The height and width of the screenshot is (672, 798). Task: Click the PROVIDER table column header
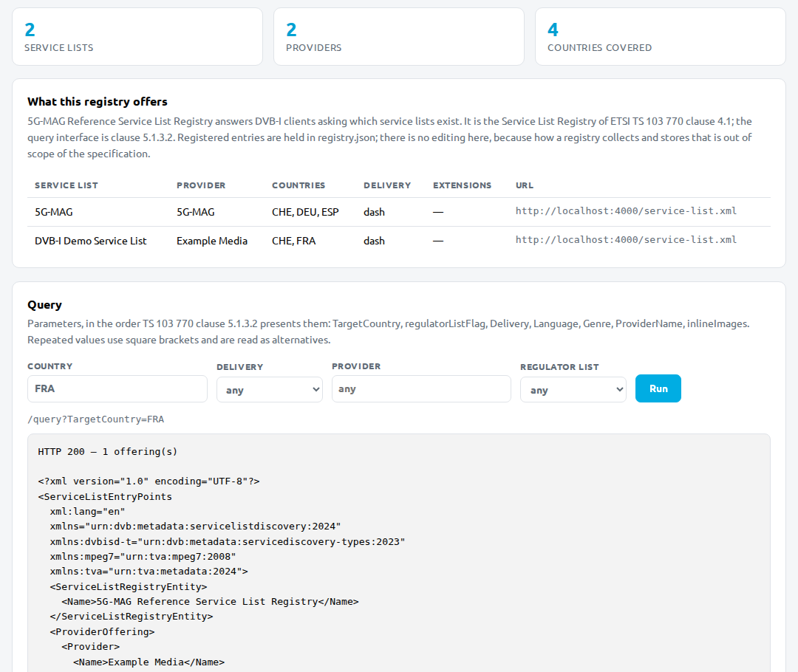201,185
